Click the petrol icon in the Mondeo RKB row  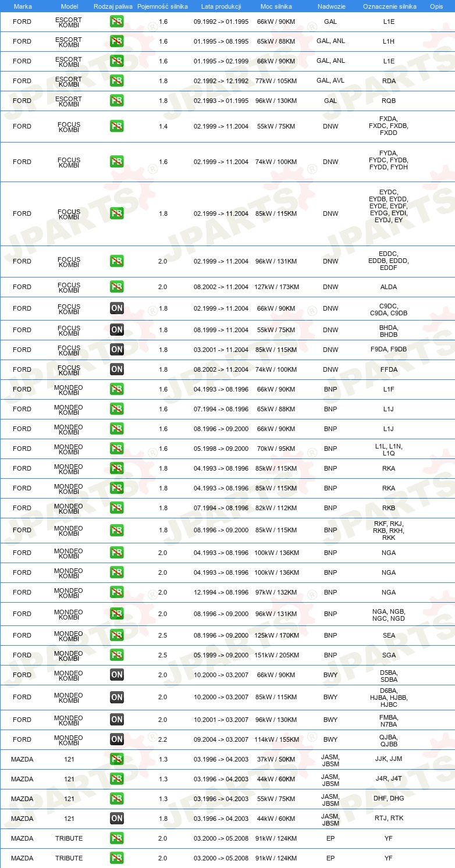click(117, 508)
